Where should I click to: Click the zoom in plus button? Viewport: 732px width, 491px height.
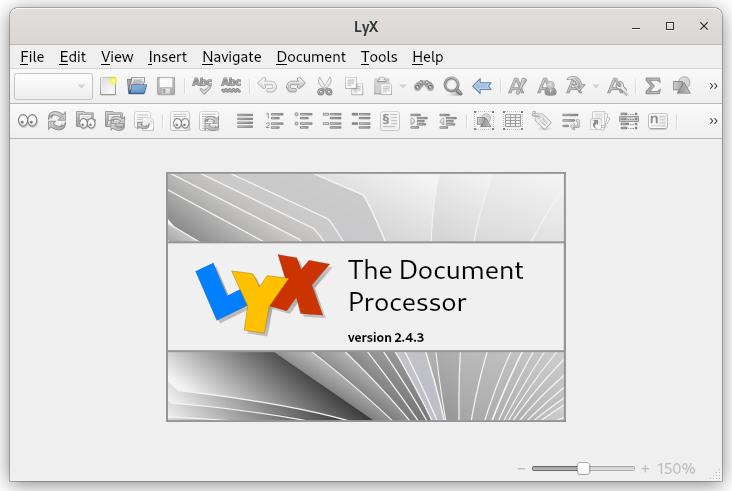coord(645,468)
